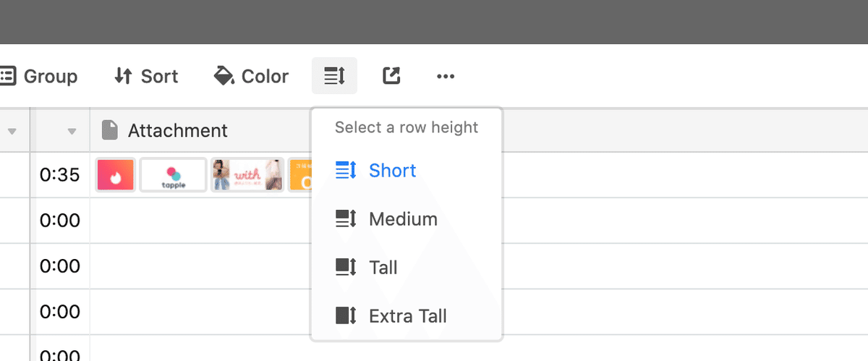Open the tapple attachment thumbnail

coord(173,175)
